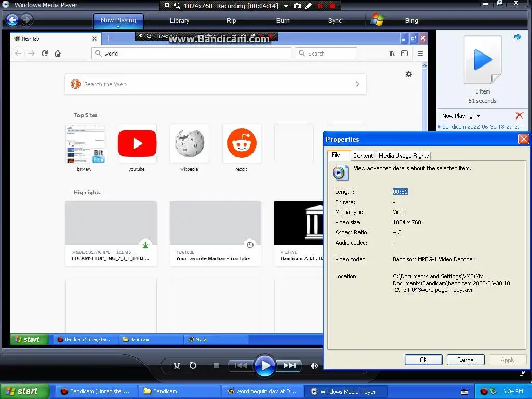Click reload button in the video browser

tap(45, 54)
